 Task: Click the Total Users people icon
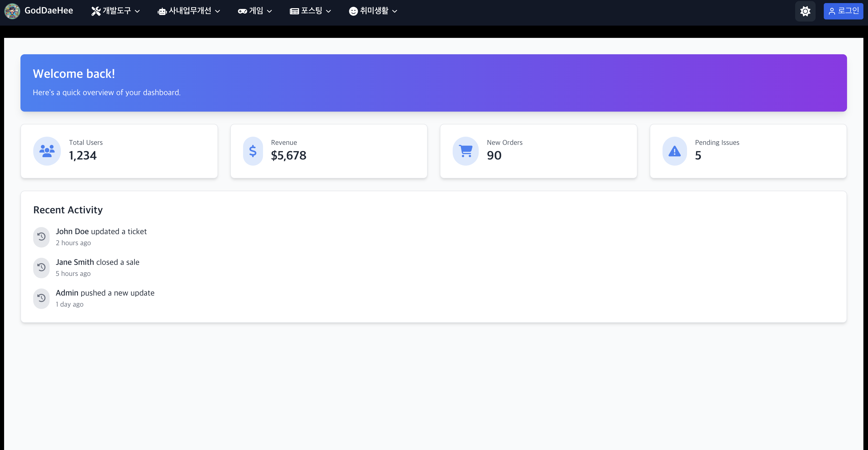[x=47, y=151]
